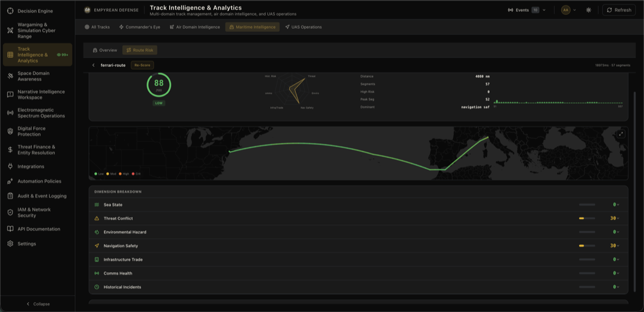The width and height of the screenshot is (644, 312).
Task: Click the Navigation Safety score bar
Action: 587,246
